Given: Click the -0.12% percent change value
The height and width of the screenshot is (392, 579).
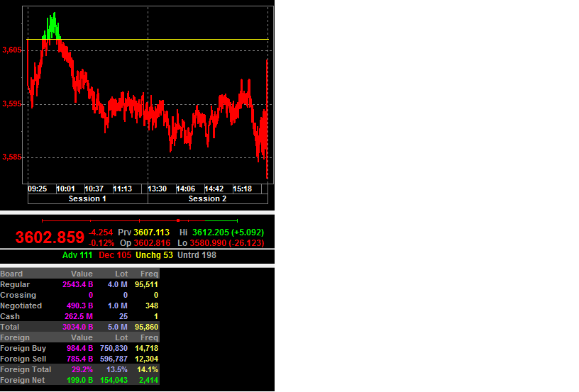Looking at the screenshot, I should pyautogui.click(x=101, y=243).
